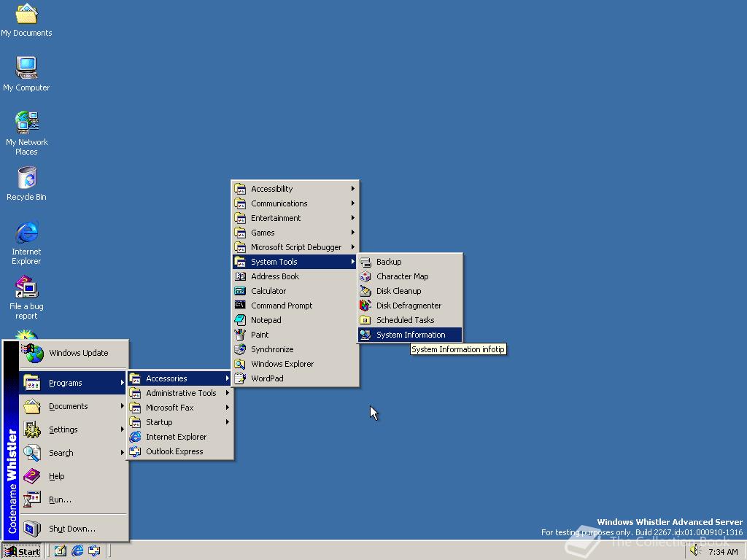747x560 pixels.
Task: Click the Synchronize icon
Action: coord(240,349)
